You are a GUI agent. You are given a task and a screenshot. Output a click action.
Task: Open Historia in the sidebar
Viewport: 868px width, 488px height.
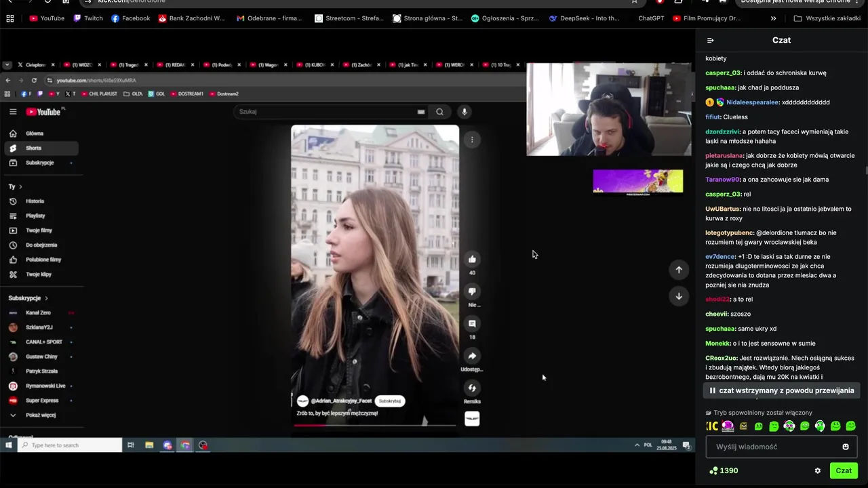click(41, 201)
